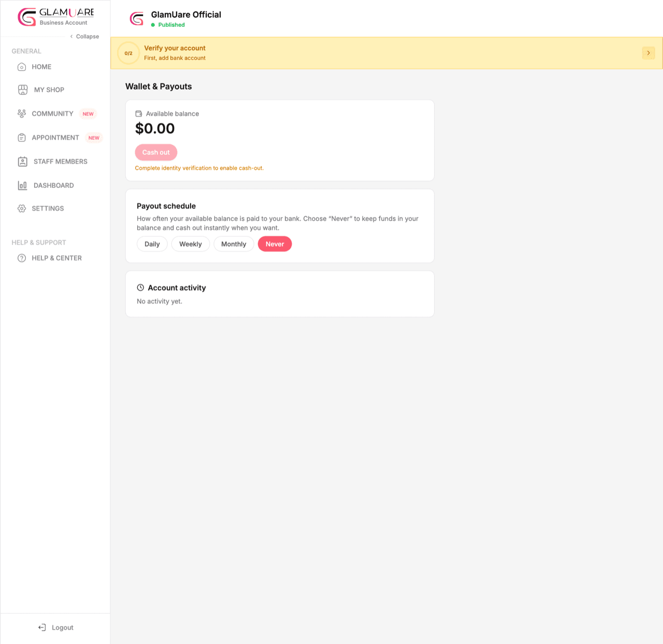
Task: Click the 'Published' status label
Action: click(171, 25)
